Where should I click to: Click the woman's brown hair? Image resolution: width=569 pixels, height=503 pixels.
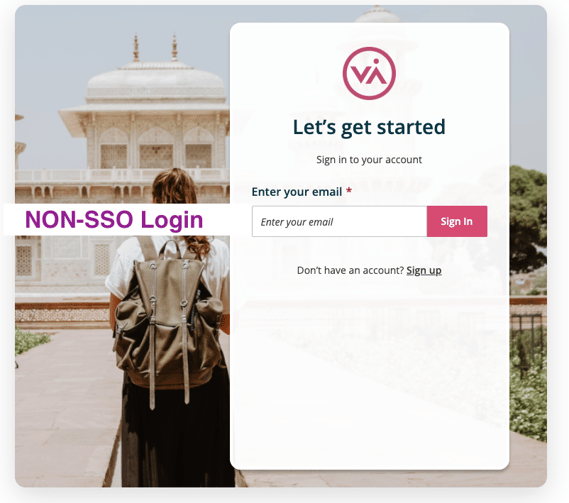(x=174, y=186)
